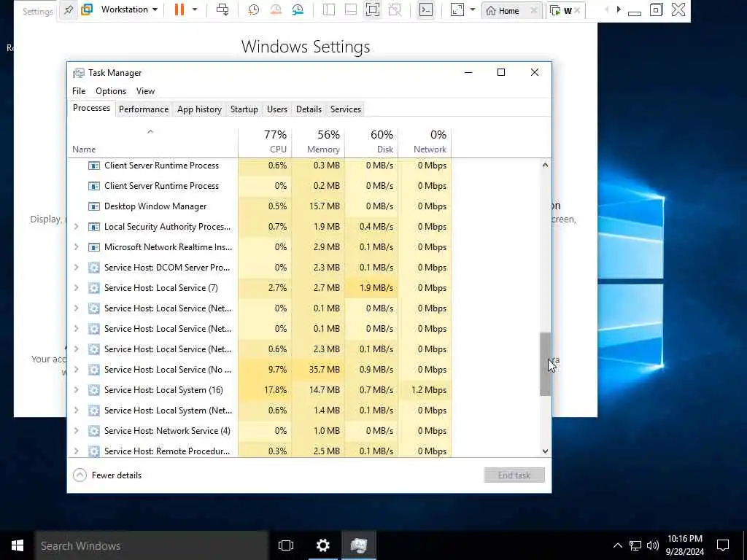Image resolution: width=747 pixels, height=560 pixels.
Task: Switch to the App history tab
Action: pyautogui.click(x=200, y=109)
